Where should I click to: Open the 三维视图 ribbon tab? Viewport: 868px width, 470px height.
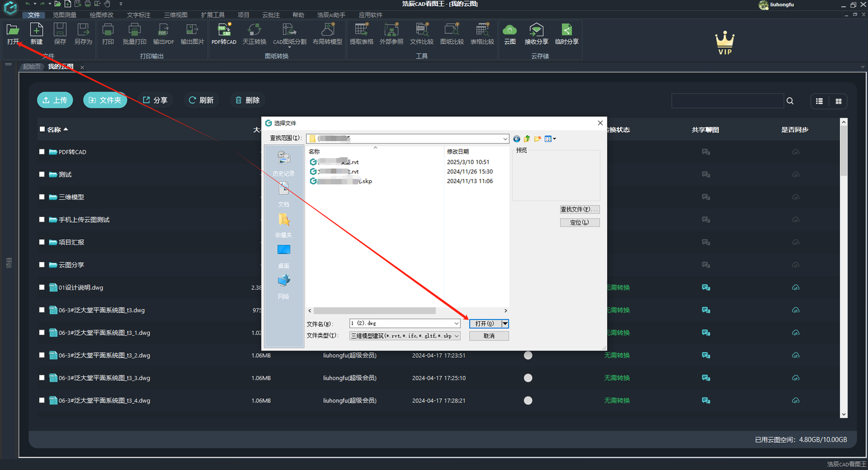(175, 14)
